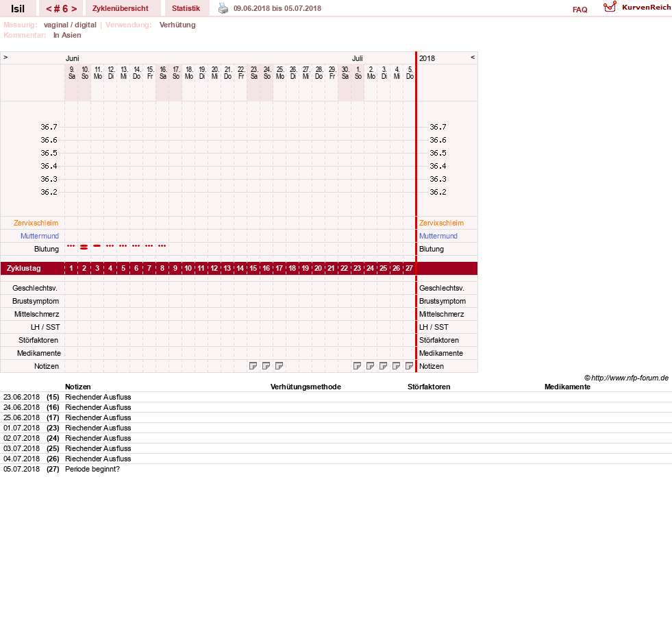Open KurvenReich home link
The width and height of the screenshot is (672, 619).
click(x=646, y=8)
